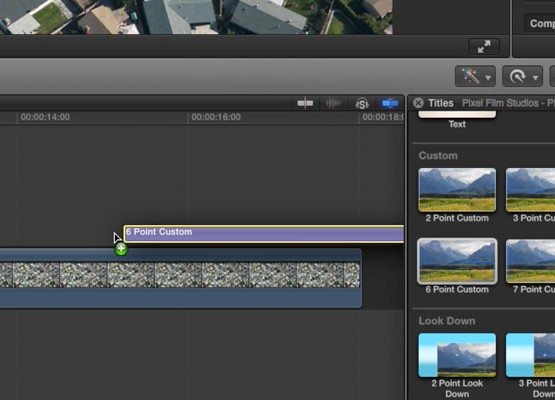The image size is (555, 400).
Task: Click the 00:00:16:00 ruler timecode
Action: coord(216,117)
